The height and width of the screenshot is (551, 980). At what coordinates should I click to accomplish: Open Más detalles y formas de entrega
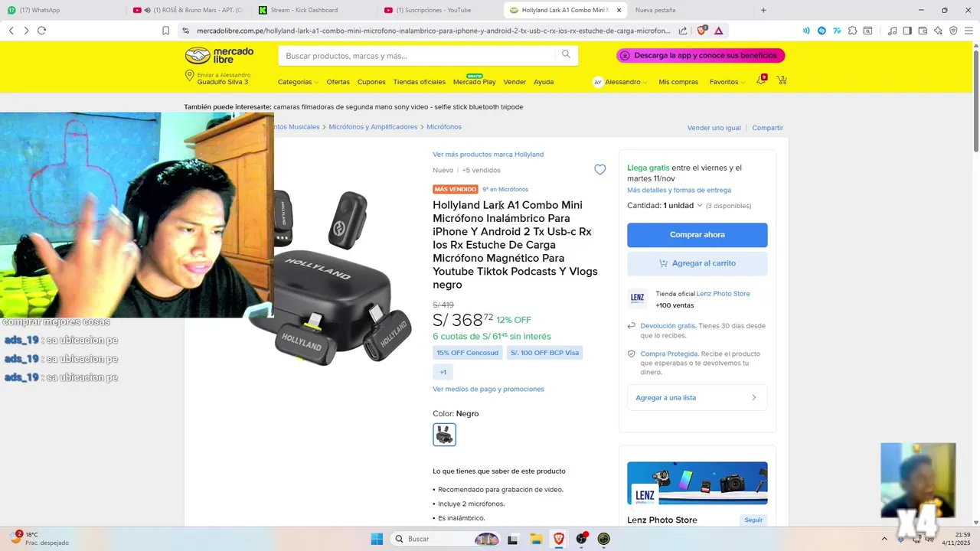click(x=679, y=190)
